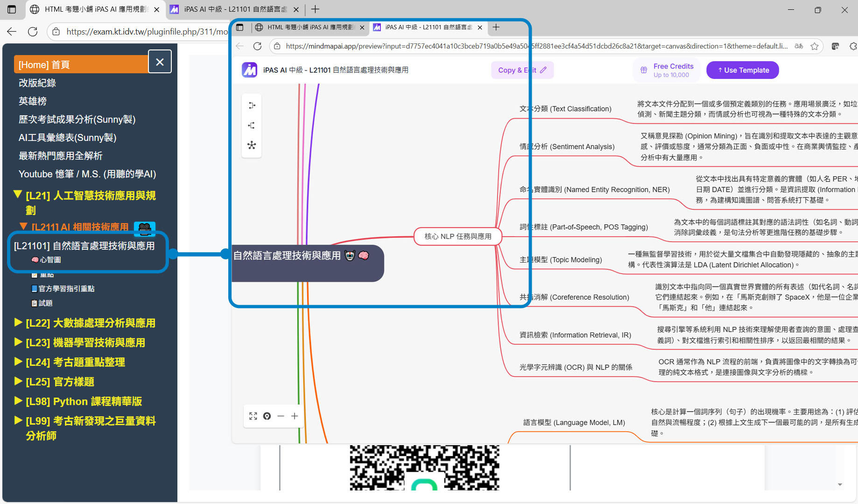Screen dimensions: 858x504
Task: Click the fit-to-screen icon in zoom controls
Action: coord(253,416)
